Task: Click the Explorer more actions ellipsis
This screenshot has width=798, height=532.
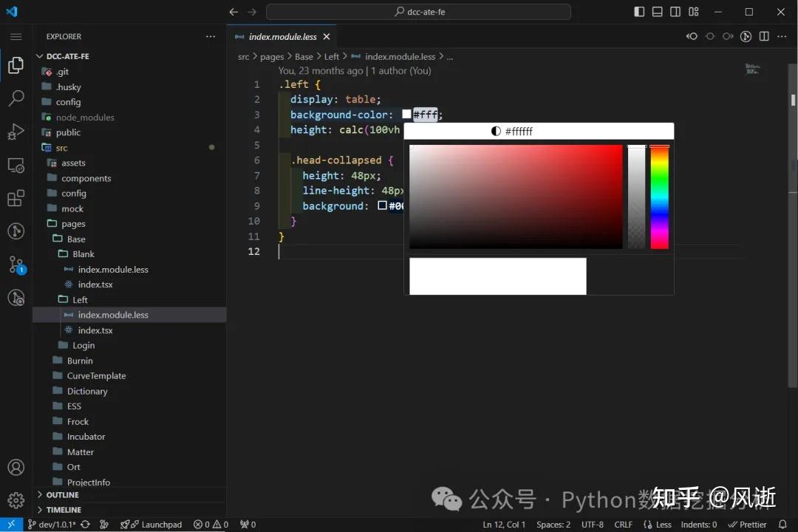Action: (x=210, y=37)
